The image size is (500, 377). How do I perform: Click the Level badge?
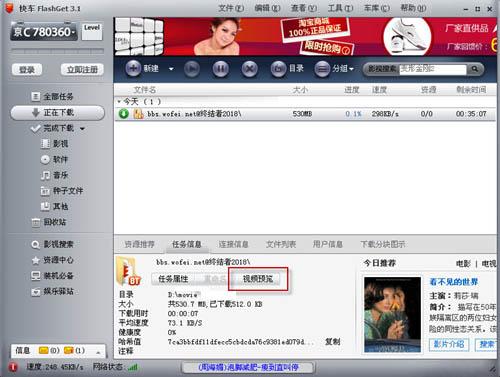(92, 32)
